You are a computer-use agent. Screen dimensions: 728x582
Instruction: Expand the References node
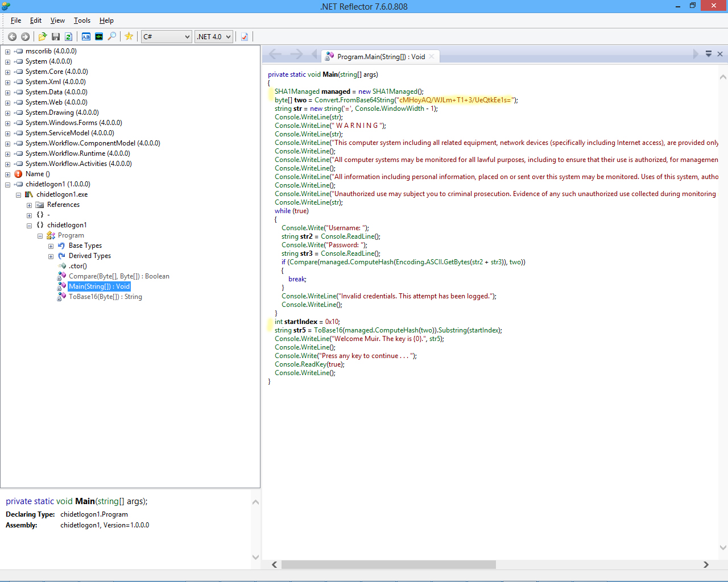click(x=29, y=205)
